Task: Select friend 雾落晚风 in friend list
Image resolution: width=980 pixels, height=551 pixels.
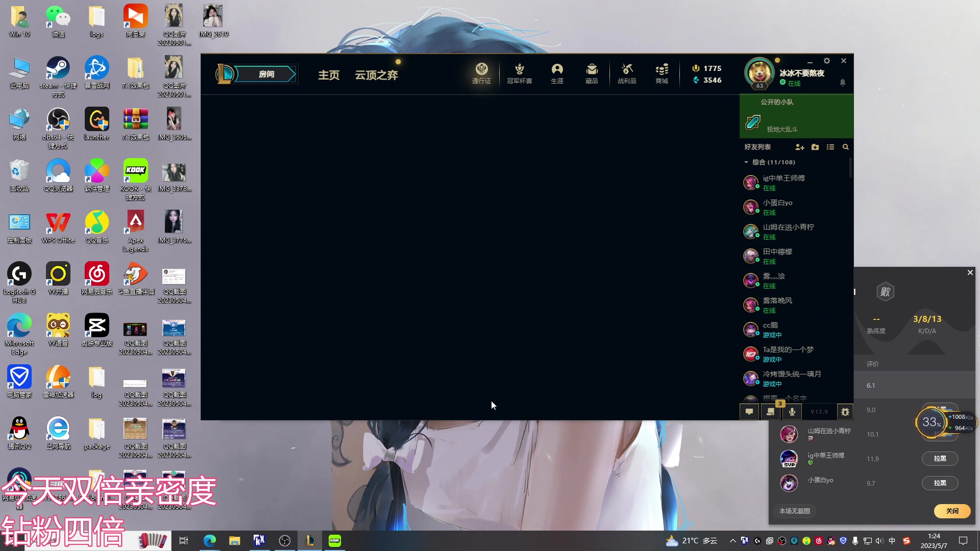Action: [x=794, y=305]
